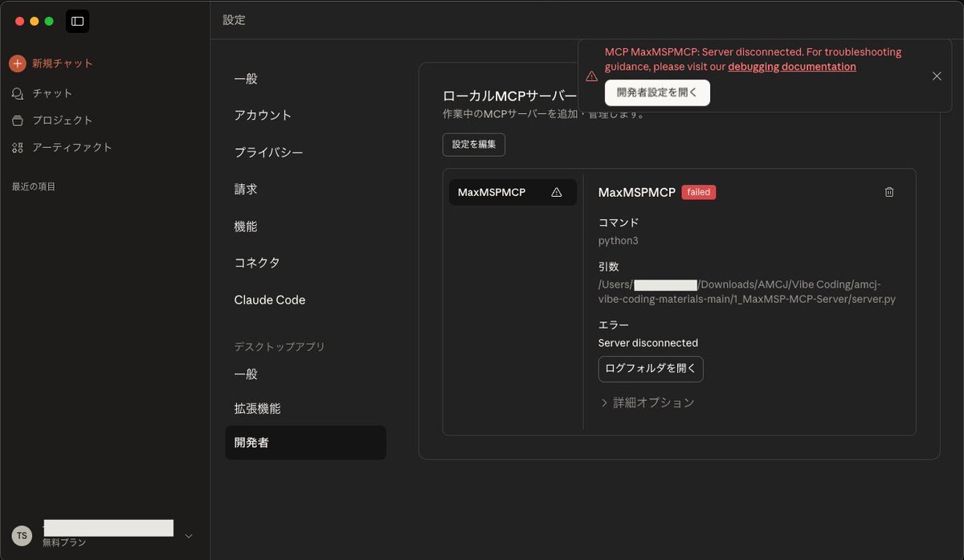The height and width of the screenshot is (560, 964).
Task: Click the 新規チャット label text
Action: (63, 63)
